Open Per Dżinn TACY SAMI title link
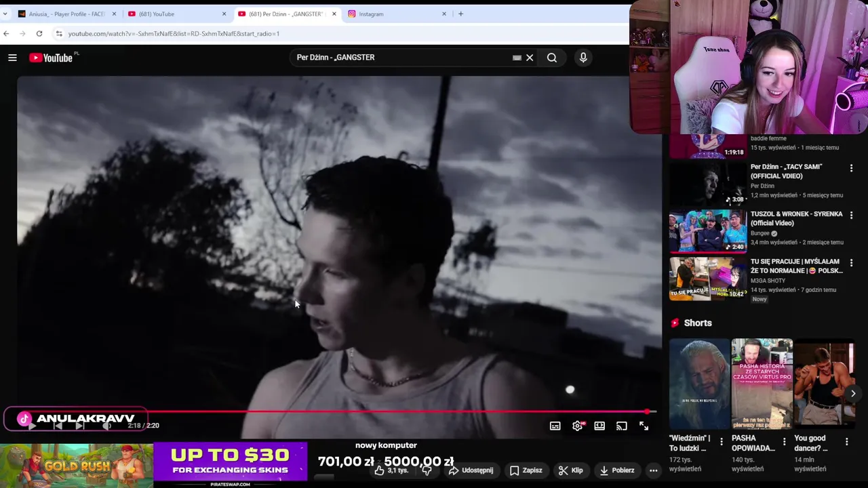The image size is (868, 488). (x=787, y=171)
